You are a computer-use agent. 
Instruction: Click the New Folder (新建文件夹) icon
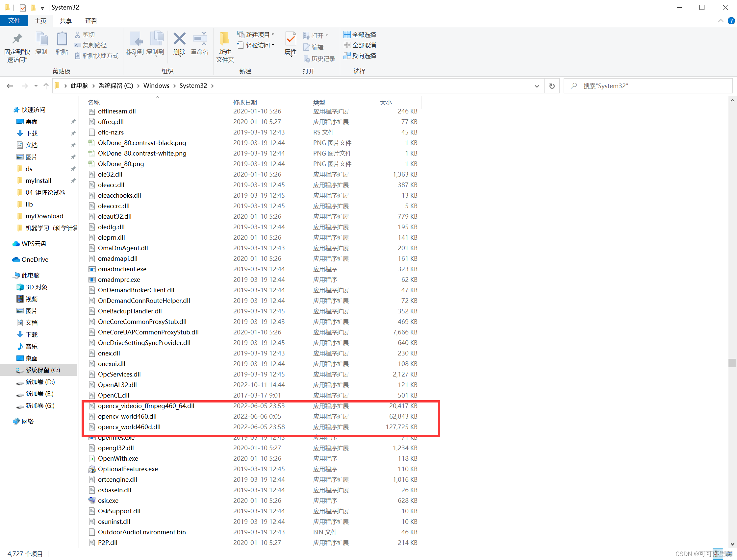pyautogui.click(x=225, y=39)
